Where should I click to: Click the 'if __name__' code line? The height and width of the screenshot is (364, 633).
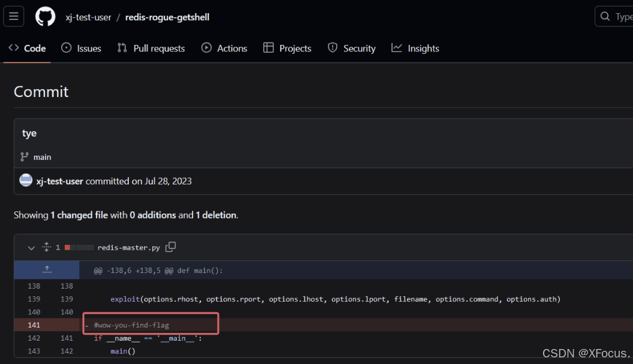pos(147,338)
